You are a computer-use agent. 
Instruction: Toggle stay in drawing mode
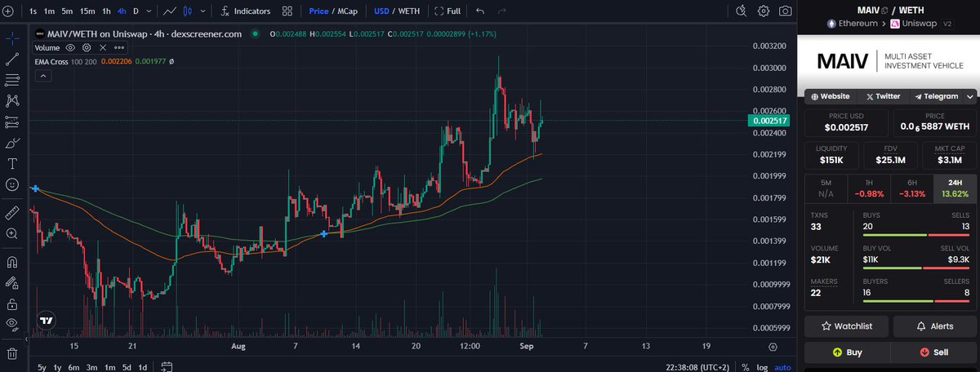pos(12,283)
